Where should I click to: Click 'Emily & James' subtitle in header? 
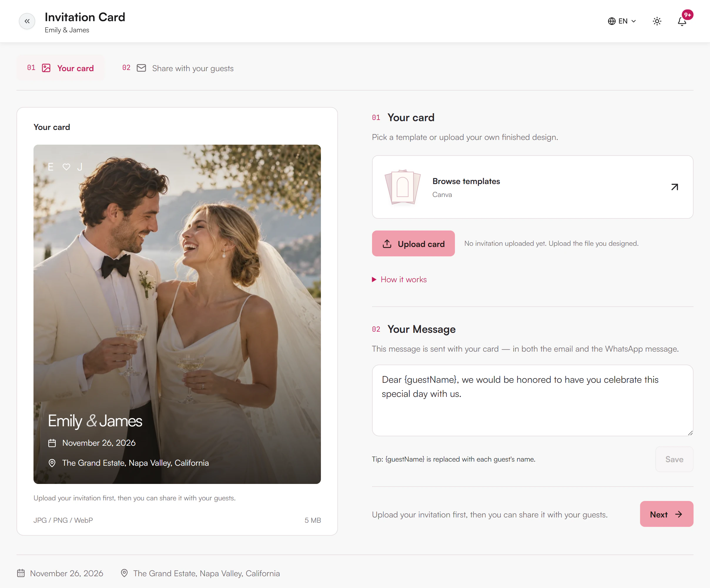[67, 30]
